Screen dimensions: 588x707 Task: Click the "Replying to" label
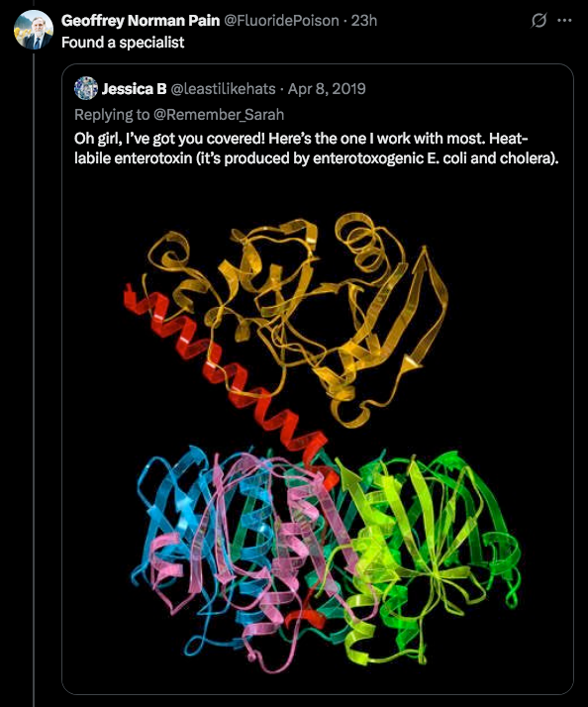click(x=112, y=115)
